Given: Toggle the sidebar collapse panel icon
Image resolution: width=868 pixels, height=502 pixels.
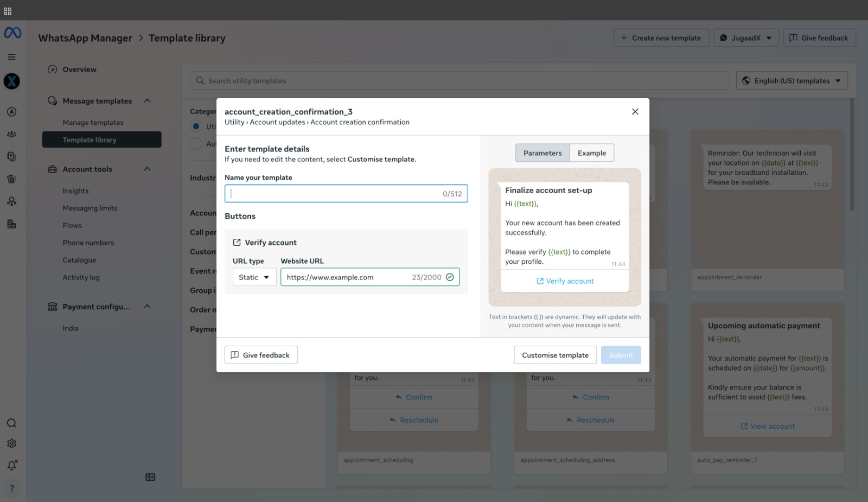Looking at the screenshot, I should coord(150,477).
